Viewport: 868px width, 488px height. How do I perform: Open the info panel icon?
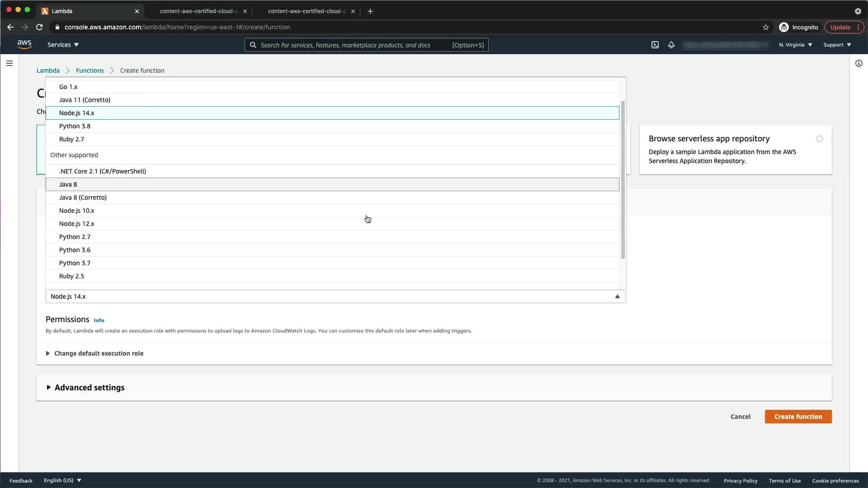pyautogui.click(x=859, y=63)
